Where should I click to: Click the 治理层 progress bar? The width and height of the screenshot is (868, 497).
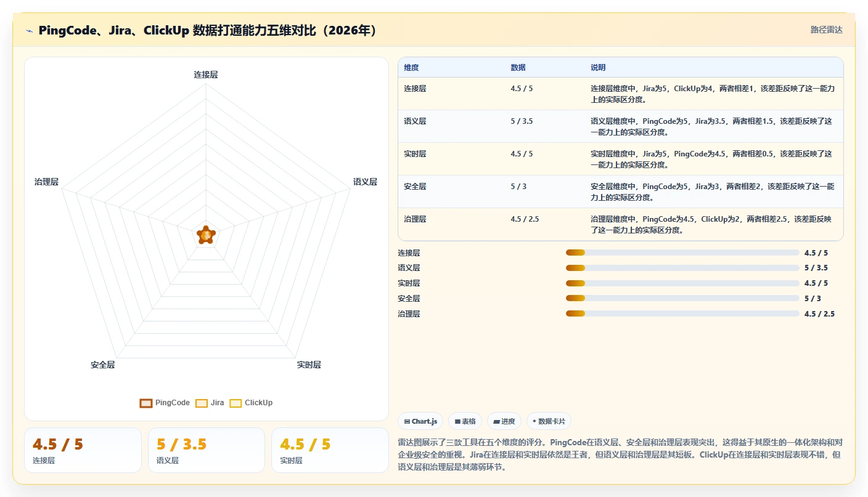682,313
